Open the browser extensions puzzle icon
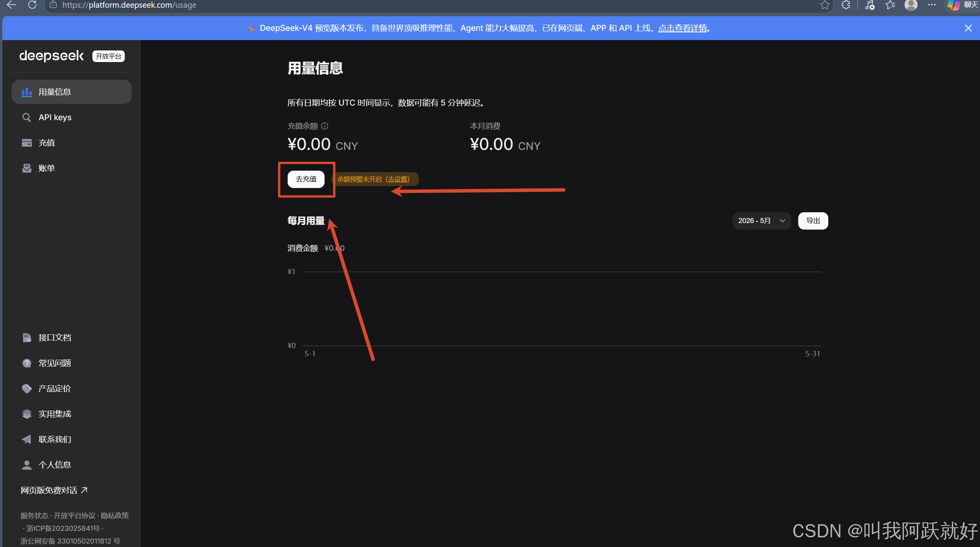 pos(846,5)
